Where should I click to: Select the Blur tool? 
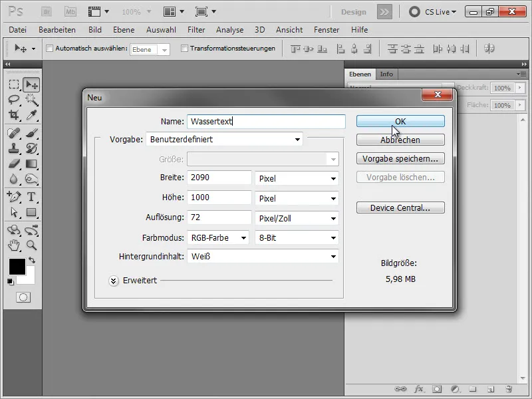[x=14, y=178]
